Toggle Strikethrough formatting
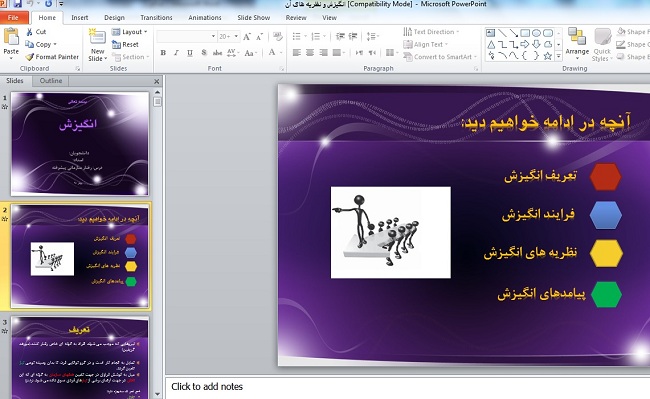Viewport: 650px width, 399px height. point(217,53)
